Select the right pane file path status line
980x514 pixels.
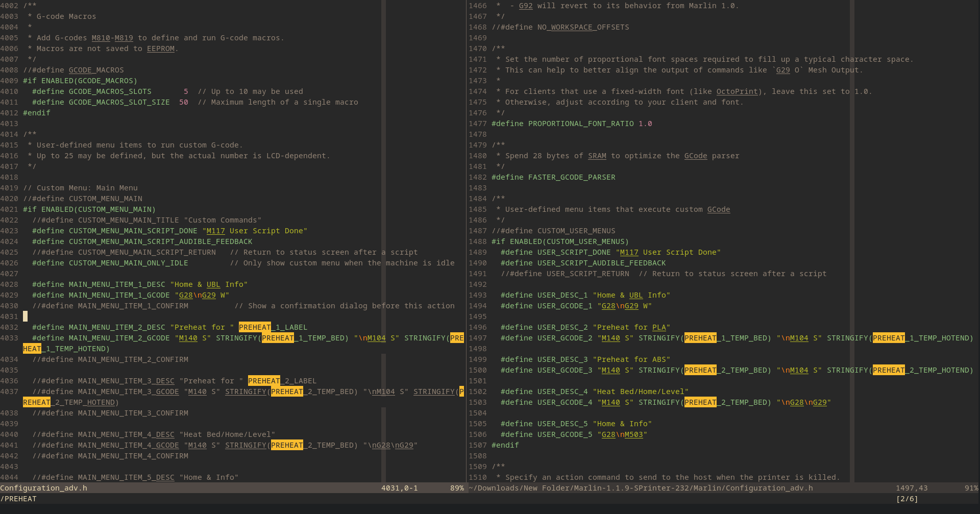pyautogui.click(x=641, y=488)
